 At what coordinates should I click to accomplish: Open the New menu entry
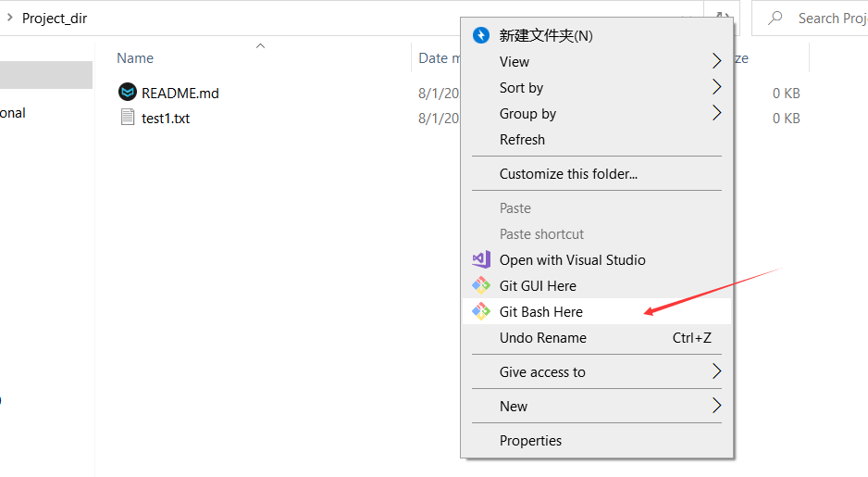597,407
